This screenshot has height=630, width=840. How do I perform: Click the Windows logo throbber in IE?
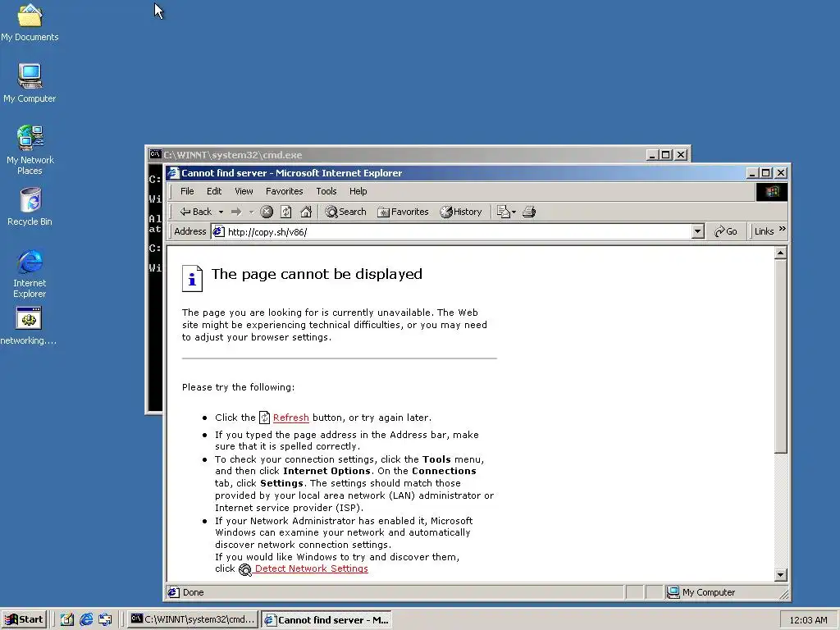772,192
